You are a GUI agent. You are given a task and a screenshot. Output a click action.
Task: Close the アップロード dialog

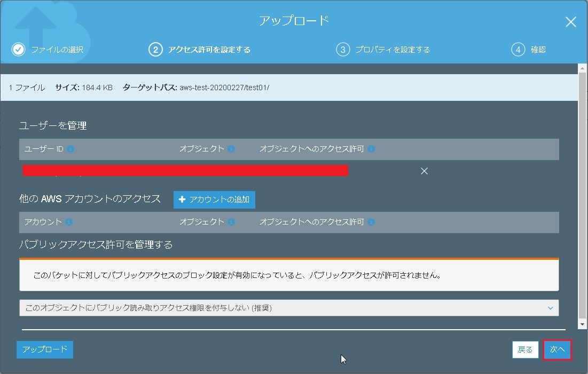pos(571,22)
